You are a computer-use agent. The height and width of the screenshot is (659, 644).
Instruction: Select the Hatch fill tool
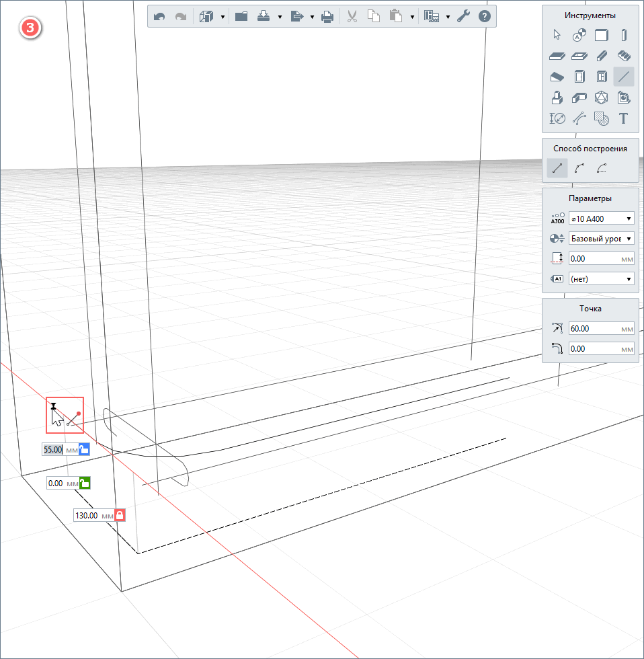pos(602,118)
